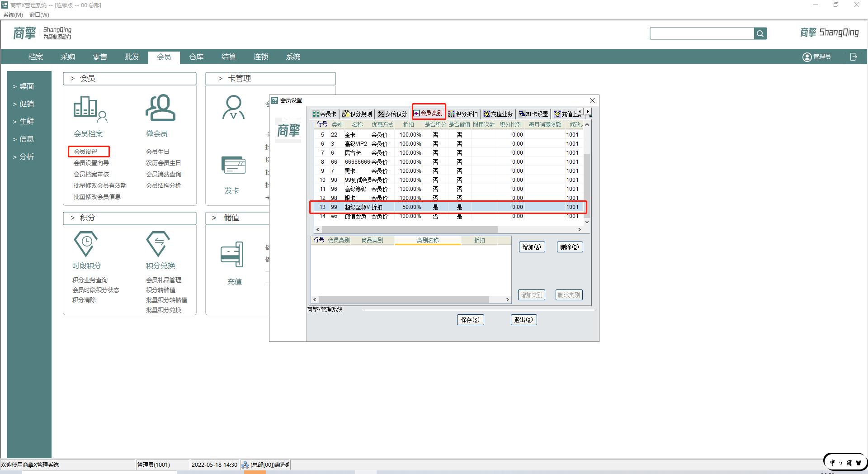Click the 类别名称 column header in lower table
The height and width of the screenshot is (474, 868).
coord(428,240)
